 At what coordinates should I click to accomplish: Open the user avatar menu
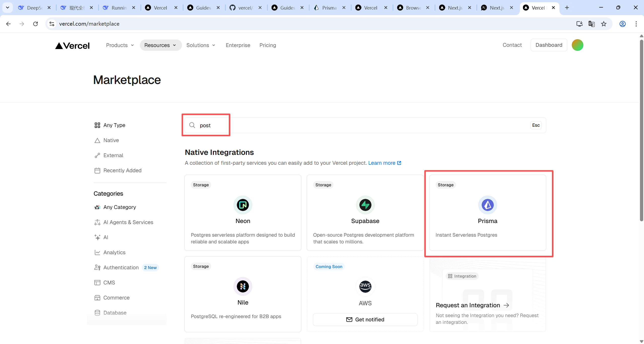pyautogui.click(x=577, y=45)
